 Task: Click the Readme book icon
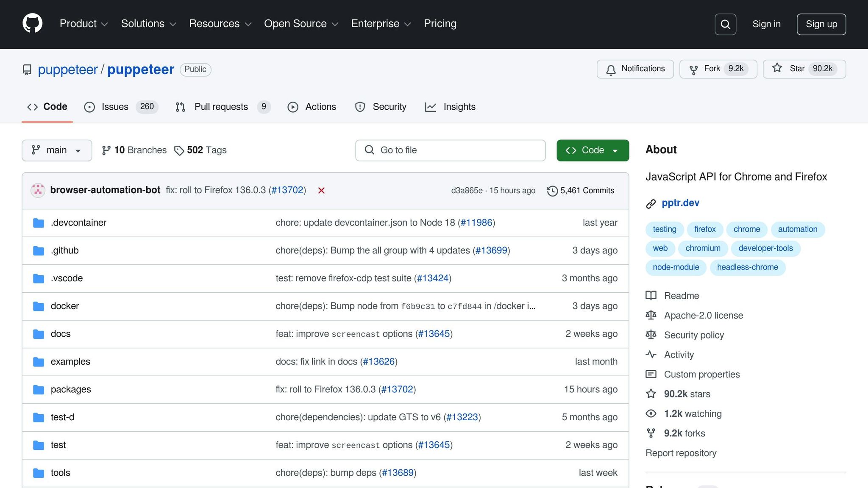pyautogui.click(x=651, y=296)
